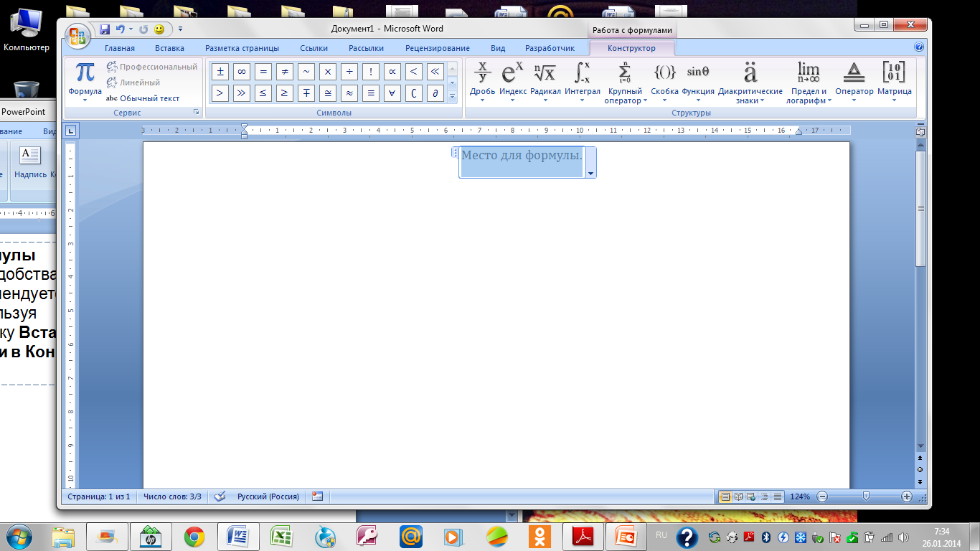The height and width of the screenshot is (551, 980).
Task: Insert the partial differential symbol
Action: click(x=435, y=93)
